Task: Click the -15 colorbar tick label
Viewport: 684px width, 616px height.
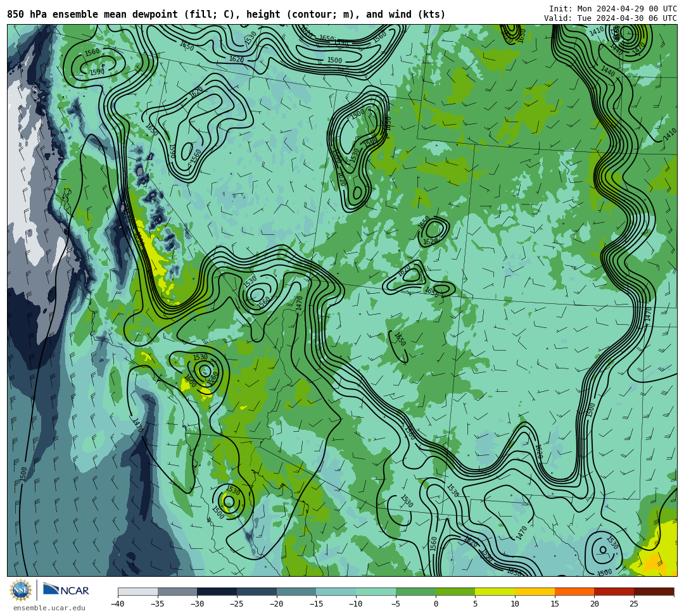Action: [316, 604]
